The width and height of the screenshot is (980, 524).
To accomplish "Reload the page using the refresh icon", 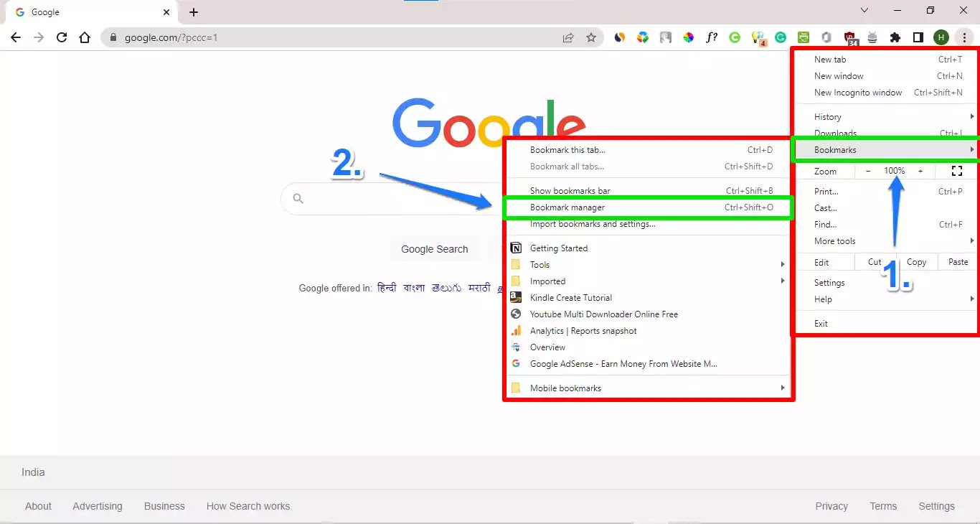I will 61,37.
